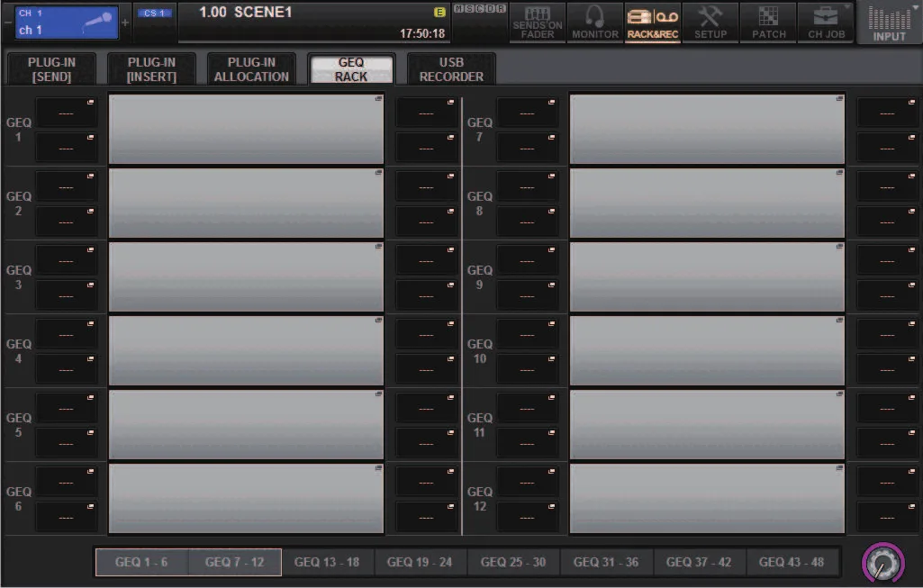Open GEQ 10 upper input patch selector
Viewport: 923px width, 588px height.
(x=527, y=334)
